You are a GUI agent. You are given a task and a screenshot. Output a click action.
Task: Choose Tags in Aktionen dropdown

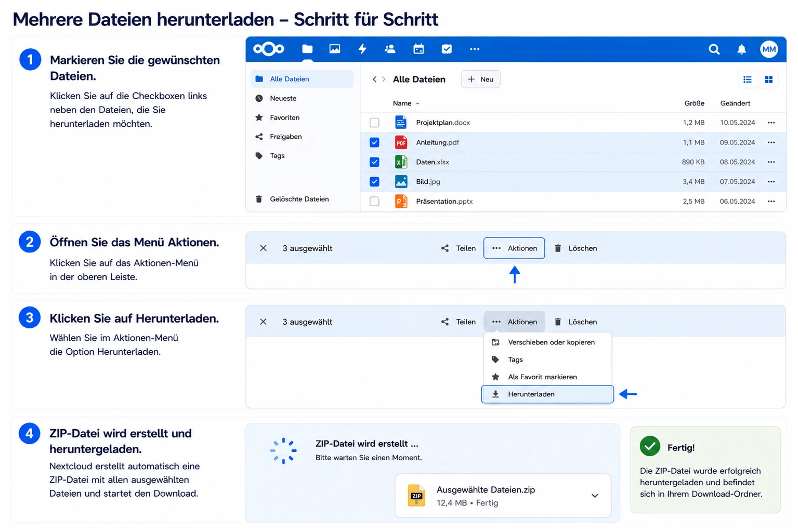point(547,360)
